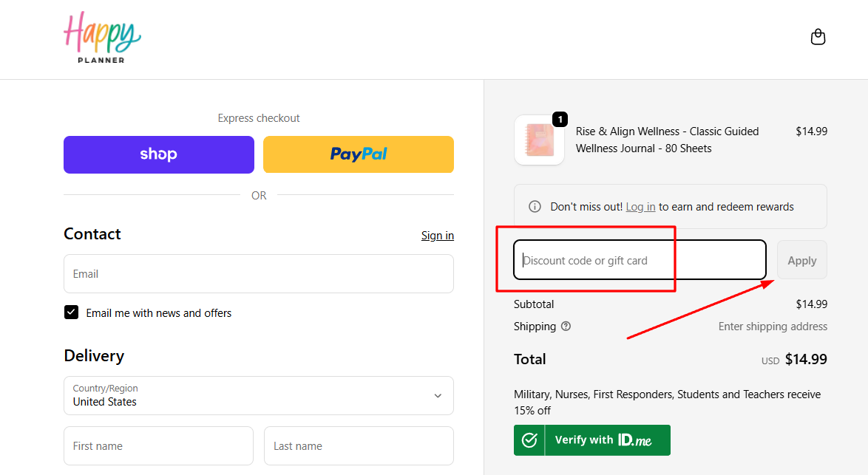
Task: Click the product thumbnail of wellness journal
Action: point(539,140)
